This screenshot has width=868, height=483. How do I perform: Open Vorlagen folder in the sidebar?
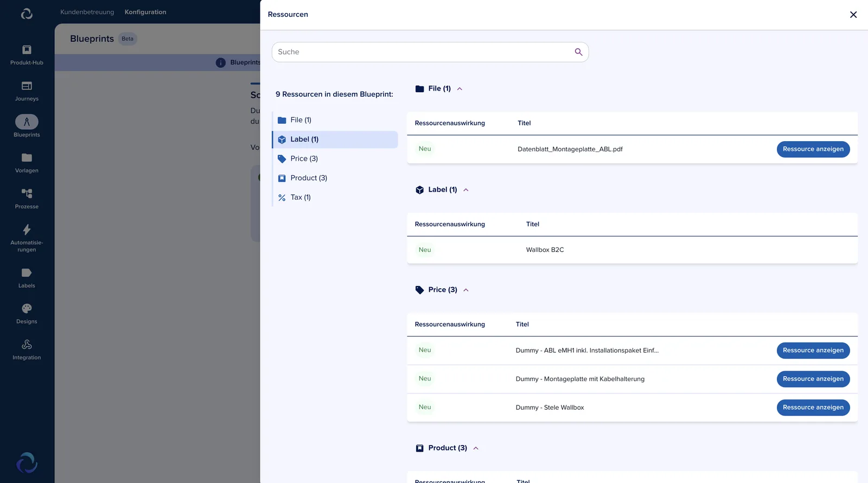pyautogui.click(x=27, y=163)
